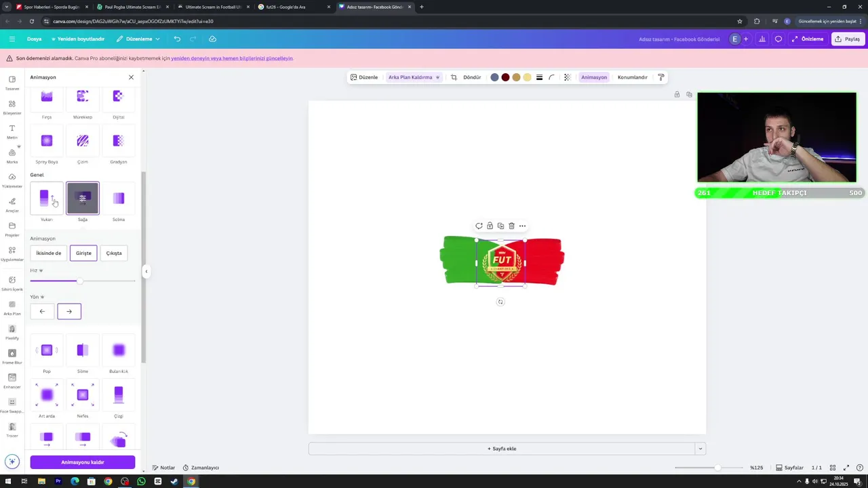
Task: Choose the Solma animation
Action: [119, 198]
